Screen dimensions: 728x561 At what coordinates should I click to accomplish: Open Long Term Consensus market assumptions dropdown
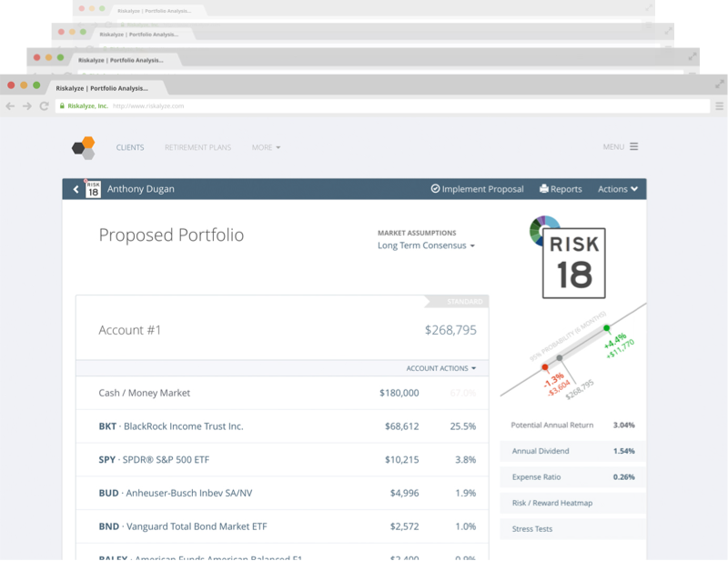(x=426, y=245)
